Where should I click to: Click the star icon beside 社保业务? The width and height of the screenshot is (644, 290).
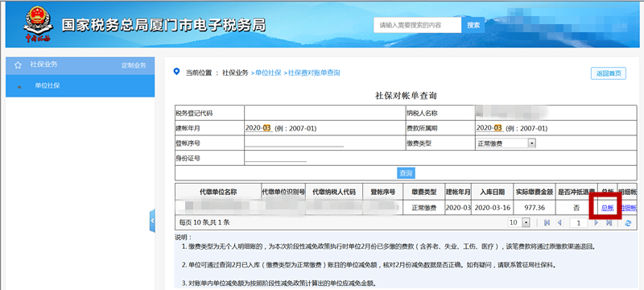click(18, 65)
